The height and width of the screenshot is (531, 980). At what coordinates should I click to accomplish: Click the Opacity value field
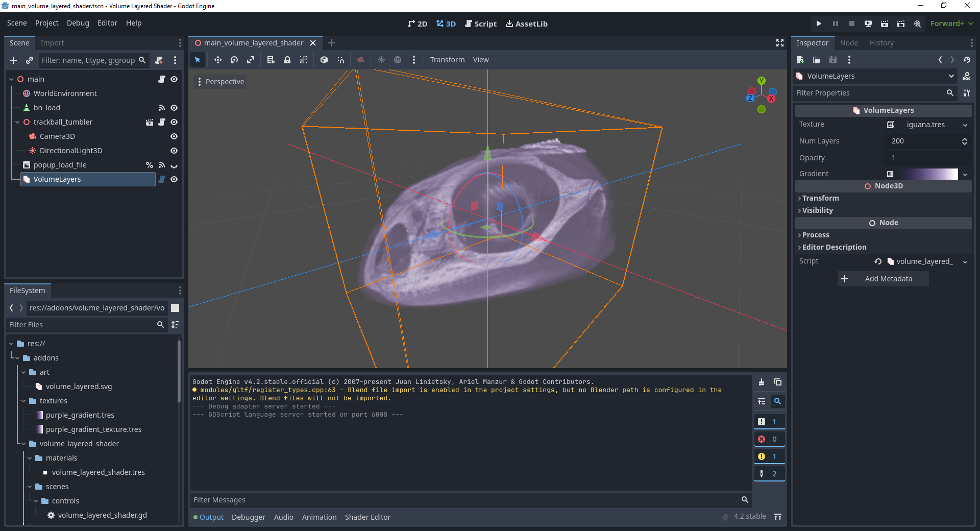(928, 158)
